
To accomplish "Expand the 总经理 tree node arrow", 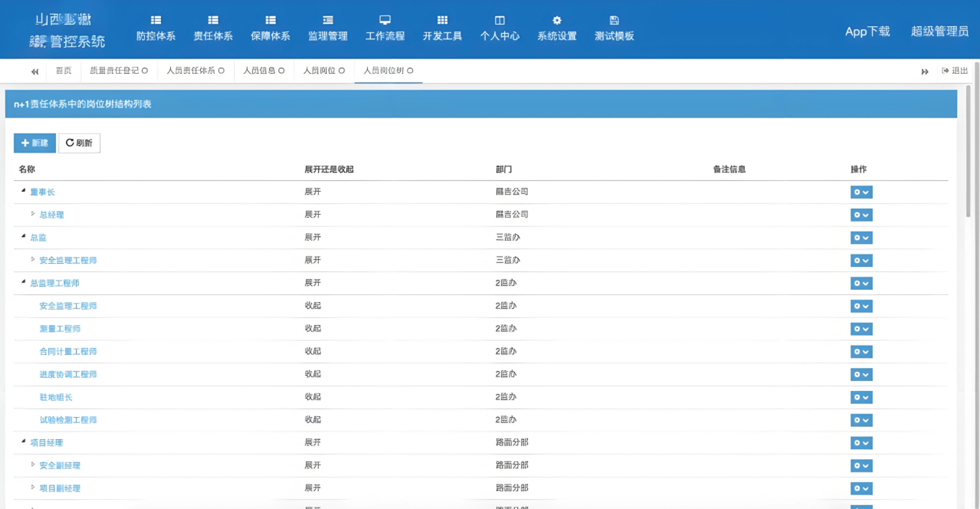I will click(x=33, y=213).
